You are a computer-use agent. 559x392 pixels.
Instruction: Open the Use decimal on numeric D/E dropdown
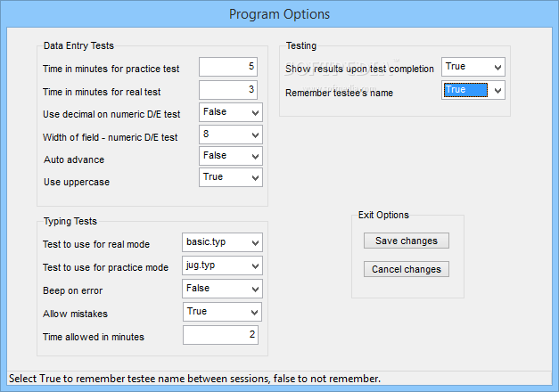point(231,112)
